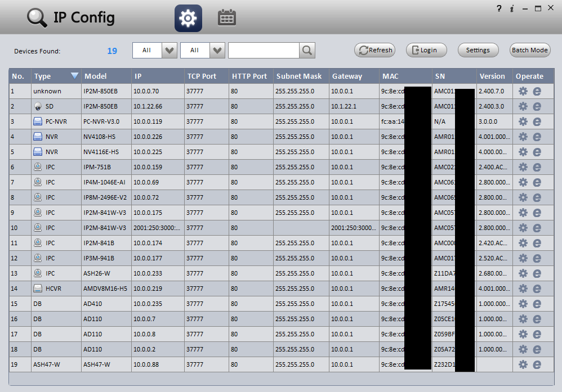This screenshot has width=562, height=392.
Task: Open web icon for 10.0.0.7 row
Action: [537, 319]
